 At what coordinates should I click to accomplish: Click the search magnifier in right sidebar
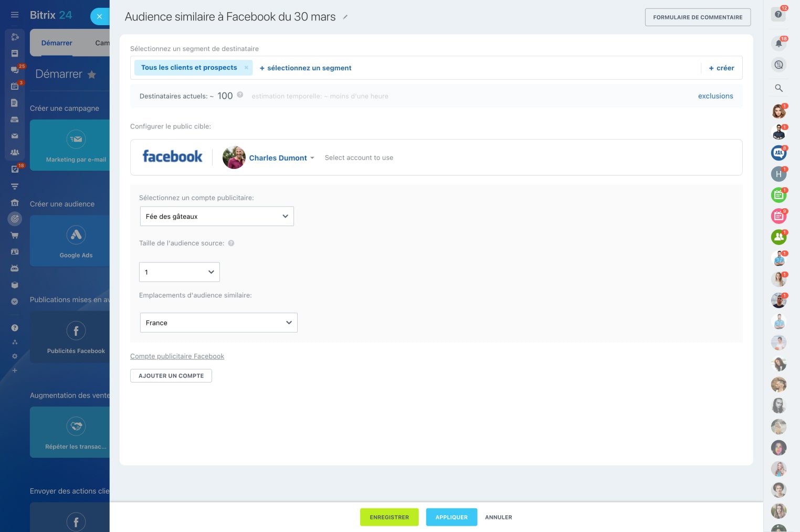pyautogui.click(x=778, y=88)
